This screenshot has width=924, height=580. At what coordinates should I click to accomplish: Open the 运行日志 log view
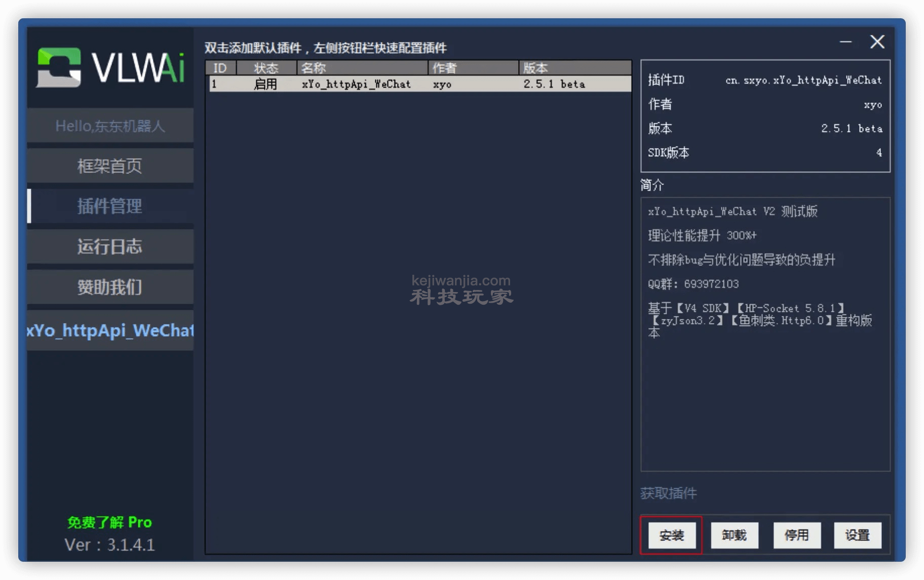110,246
